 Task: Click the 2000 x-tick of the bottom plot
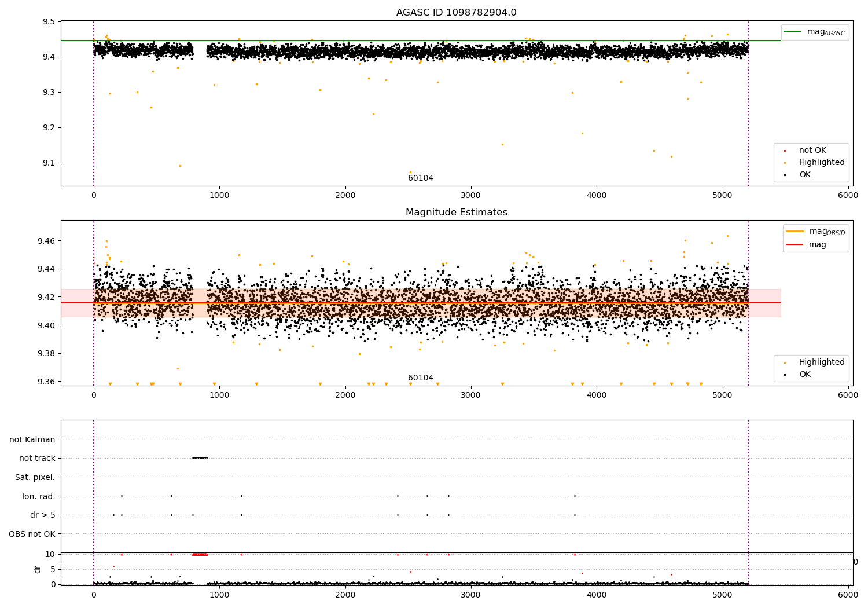[x=345, y=594]
